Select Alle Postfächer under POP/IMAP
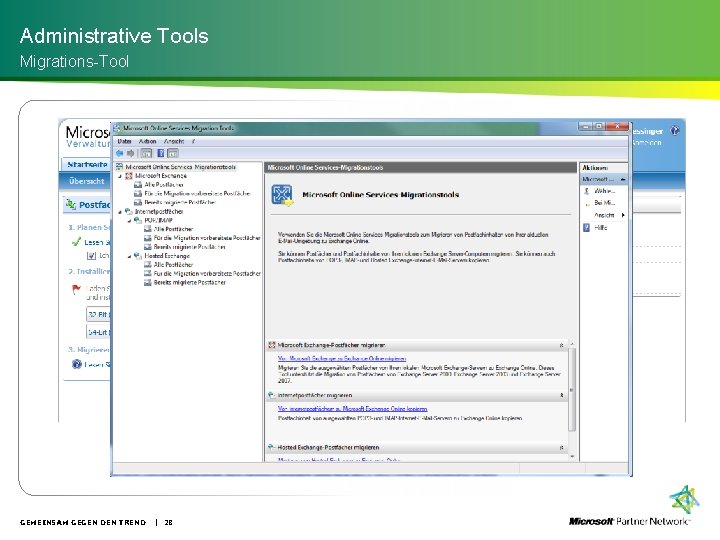720x540 pixels. 173,229
